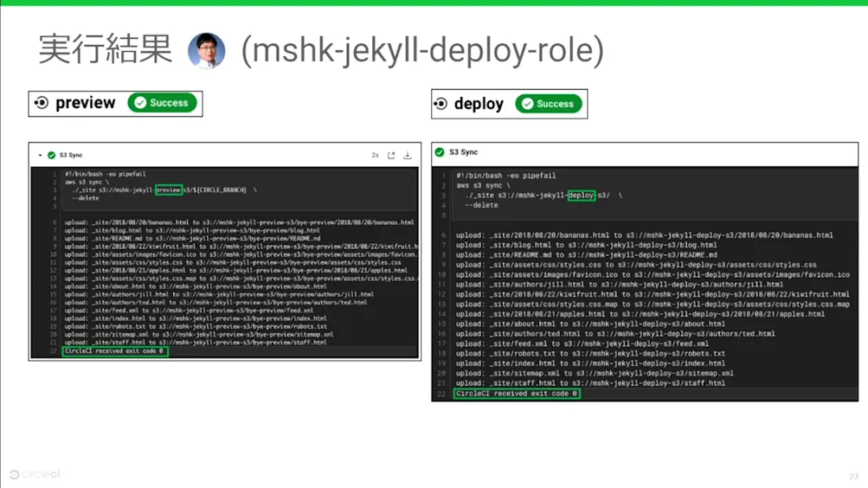Click authors/jill.html upload line in preview log
Image resolution: width=868 pixels, height=488 pixels.
(219, 294)
